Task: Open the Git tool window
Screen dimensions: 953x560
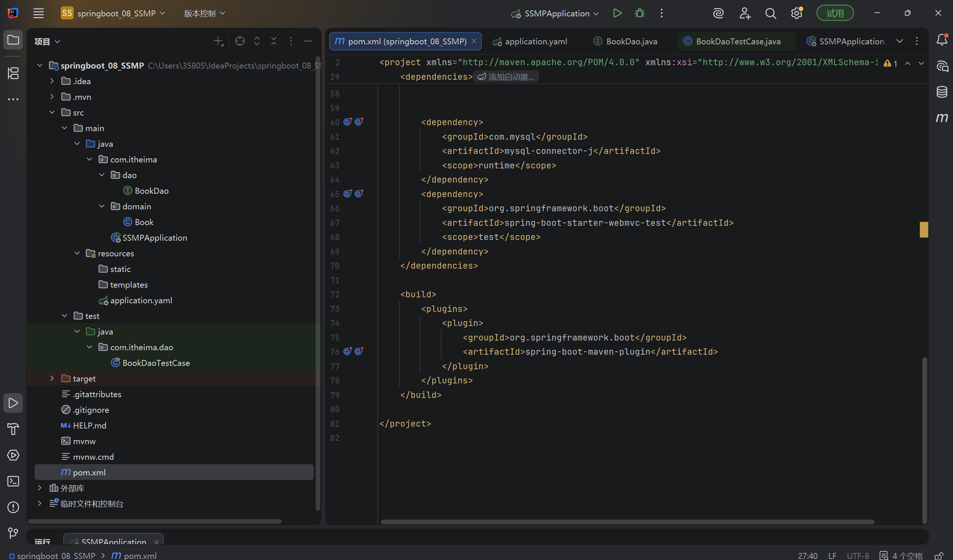Action: (13, 533)
